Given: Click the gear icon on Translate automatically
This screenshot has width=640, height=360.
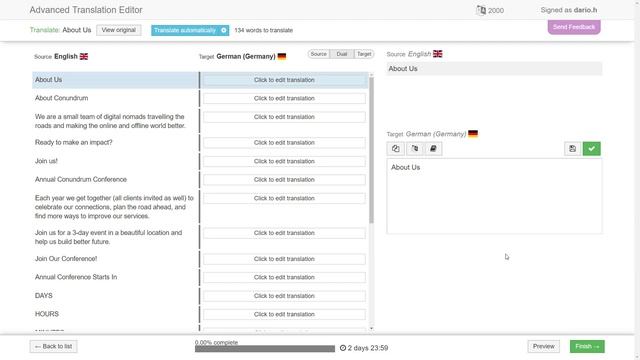Looking at the screenshot, I should (x=224, y=30).
